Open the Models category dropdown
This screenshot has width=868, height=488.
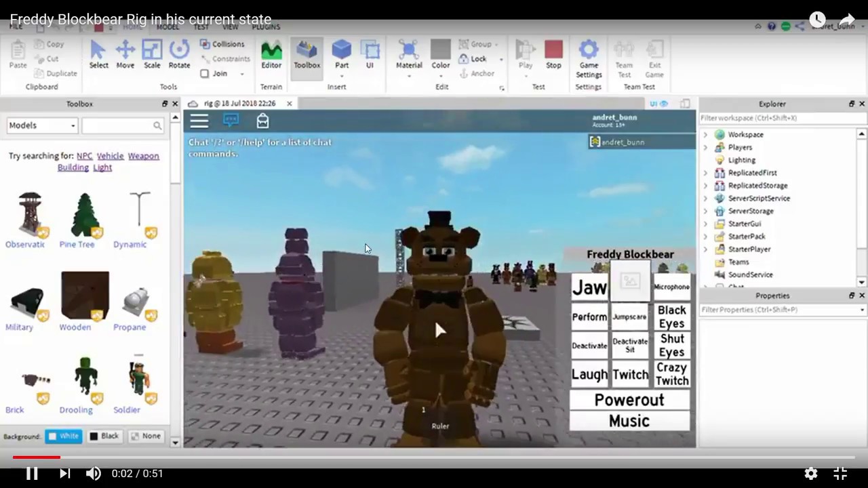pos(42,125)
